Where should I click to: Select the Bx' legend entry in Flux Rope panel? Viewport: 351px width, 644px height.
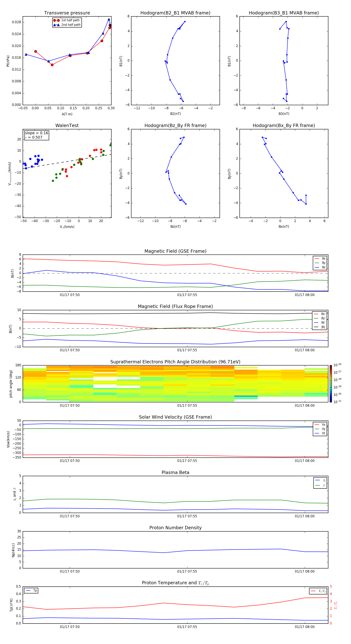(x=320, y=314)
